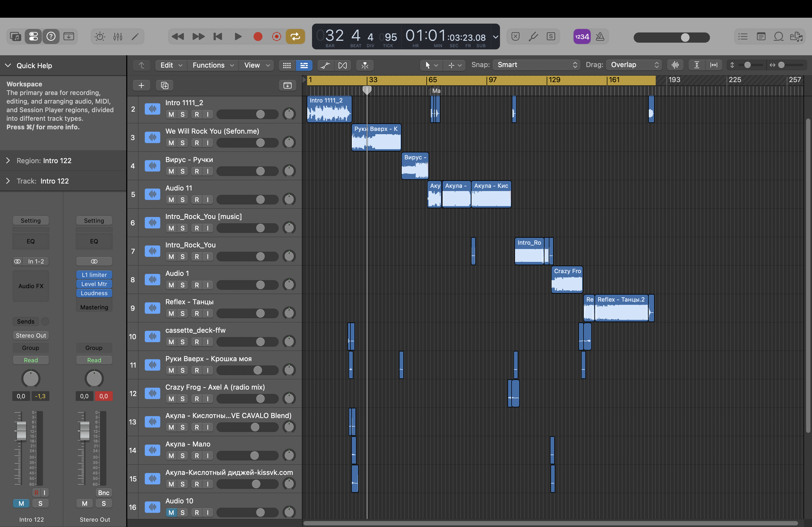Open the Snap Smart dropdown
The width and height of the screenshot is (812, 527).
(536, 65)
